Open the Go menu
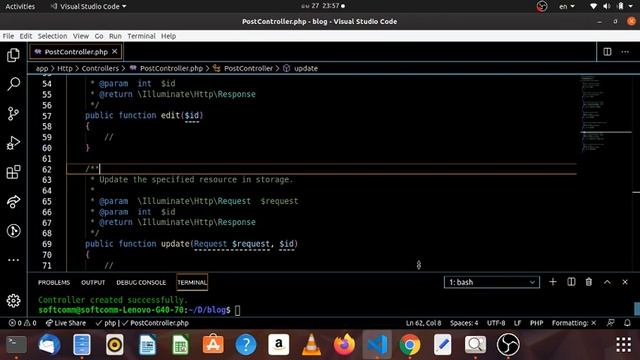The image size is (640, 360). (x=99, y=36)
